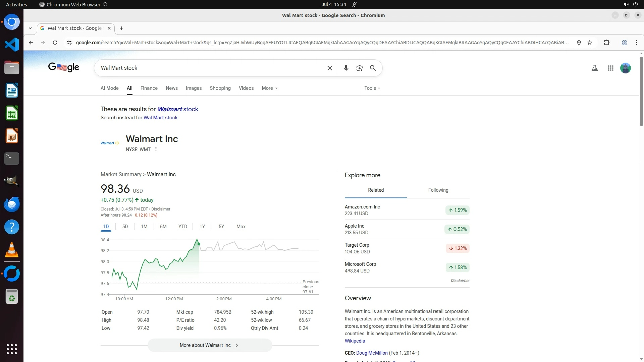Open the Wikipedia link in Overview
The height and width of the screenshot is (362, 644).
[x=355, y=341]
